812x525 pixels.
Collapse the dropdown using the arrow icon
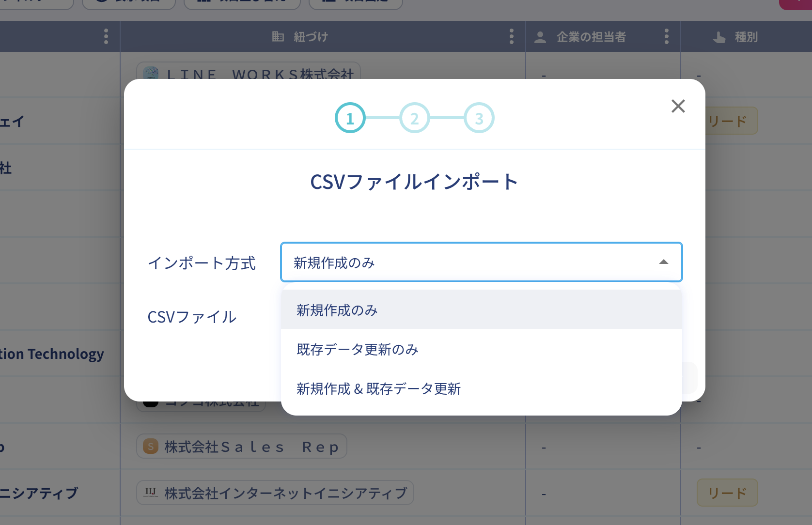[663, 262]
